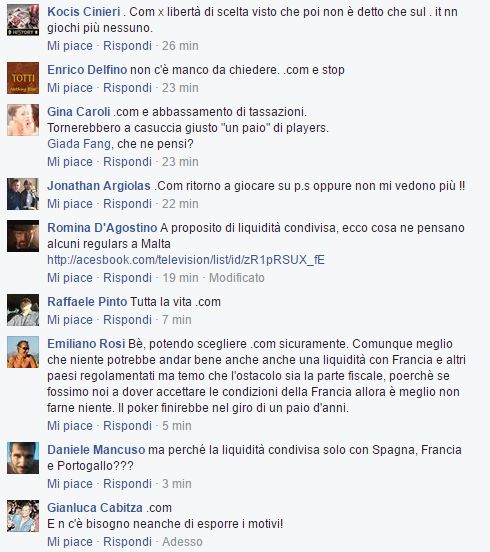Click Enrico Delfino's TOTTI avatar

pos(23,78)
